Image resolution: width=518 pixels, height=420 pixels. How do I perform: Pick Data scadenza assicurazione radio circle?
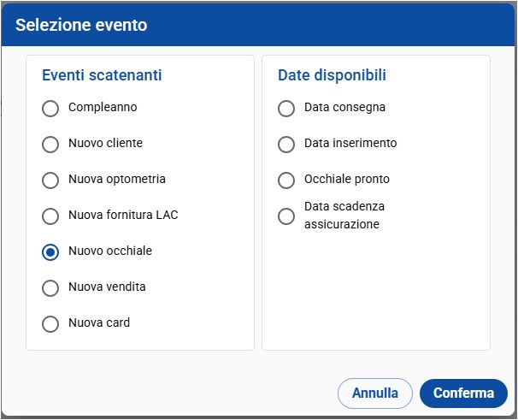(286, 216)
